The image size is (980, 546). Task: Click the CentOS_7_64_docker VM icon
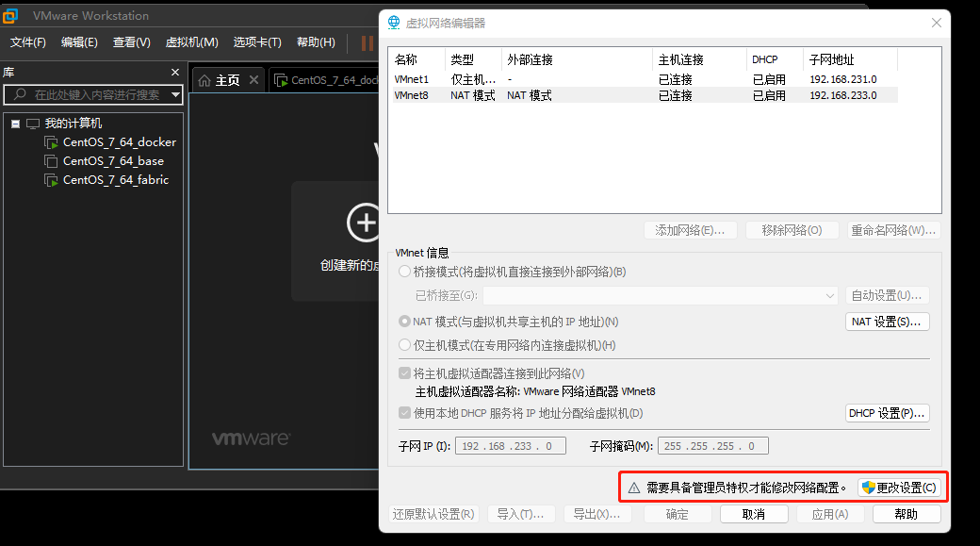(51, 142)
